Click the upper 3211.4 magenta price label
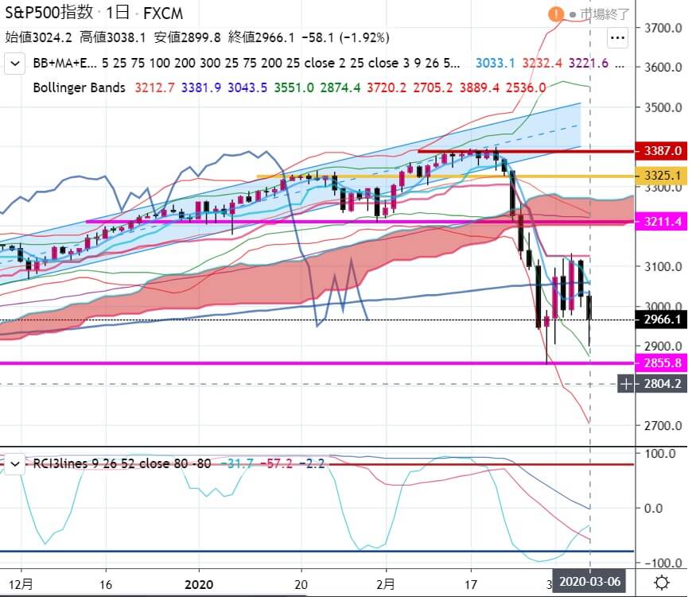Image resolution: width=700 pixels, height=612 pixels. pos(662,222)
